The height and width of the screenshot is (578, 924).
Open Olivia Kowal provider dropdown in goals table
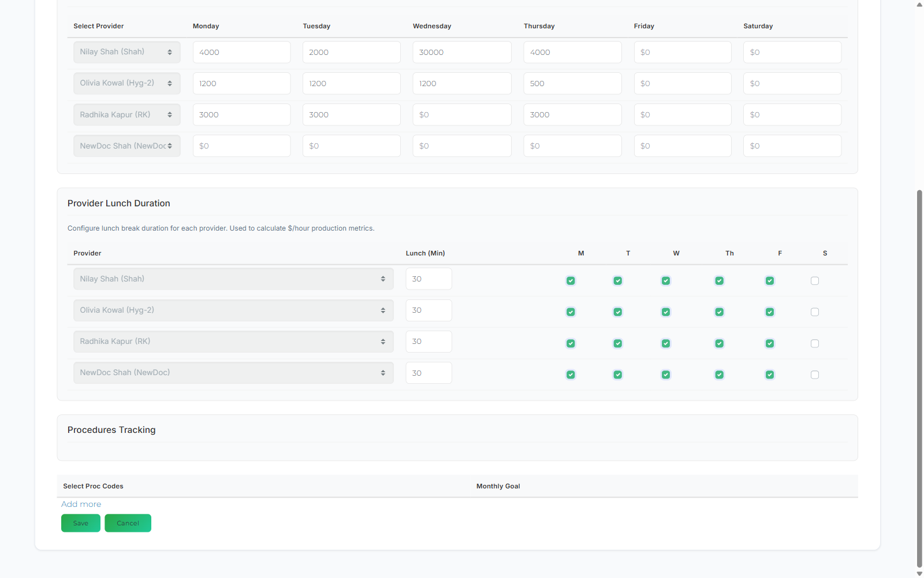click(127, 83)
